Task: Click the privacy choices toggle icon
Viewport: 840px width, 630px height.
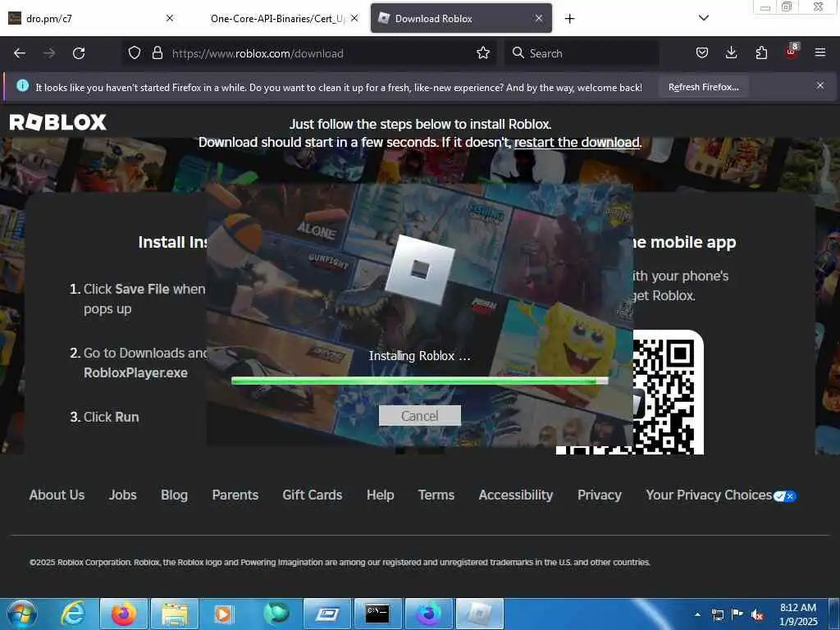Action: click(785, 496)
